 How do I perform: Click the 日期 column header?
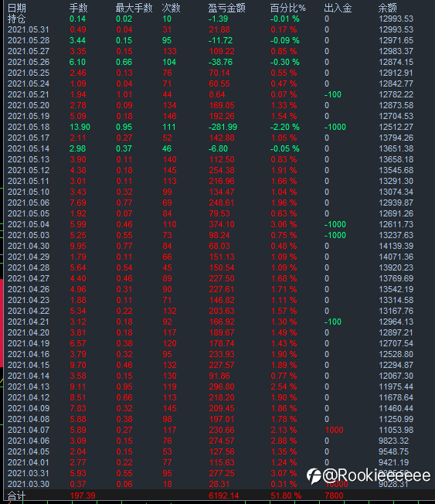tap(16, 8)
